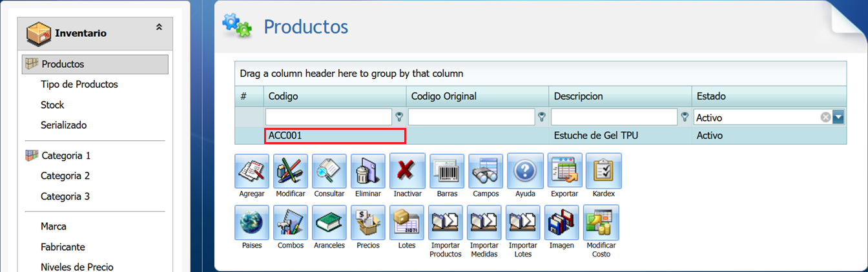The width and height of the screenshot is (868, 272).
Task: Open the Precios icon
Action: tap(368, 222)
